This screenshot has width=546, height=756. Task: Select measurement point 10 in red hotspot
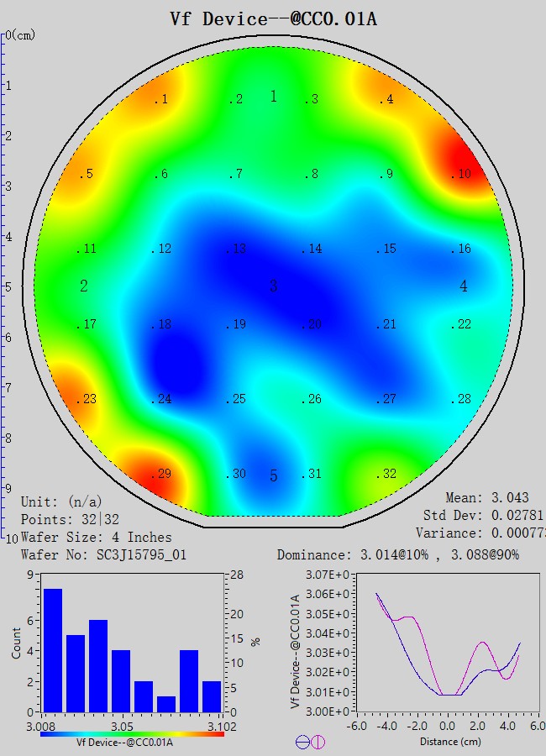(460, 175)
